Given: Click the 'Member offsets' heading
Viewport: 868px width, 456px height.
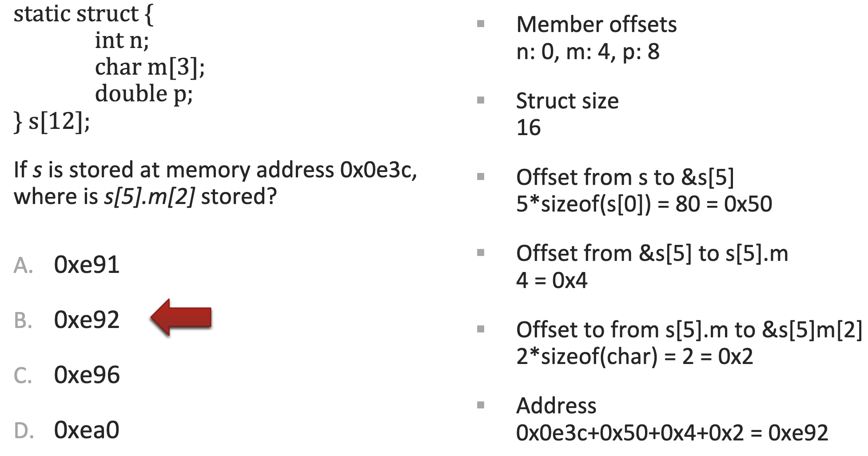Looking at the screenshot, I should (596, 24).
